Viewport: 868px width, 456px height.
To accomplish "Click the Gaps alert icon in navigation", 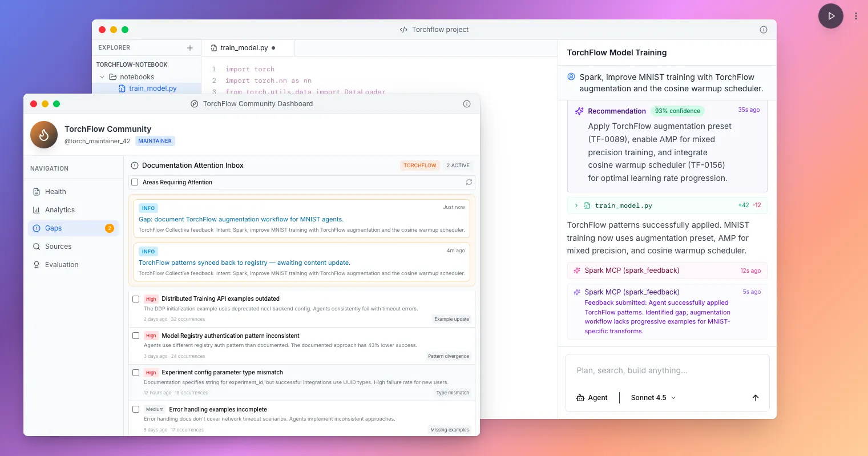I will coord(38,228).
